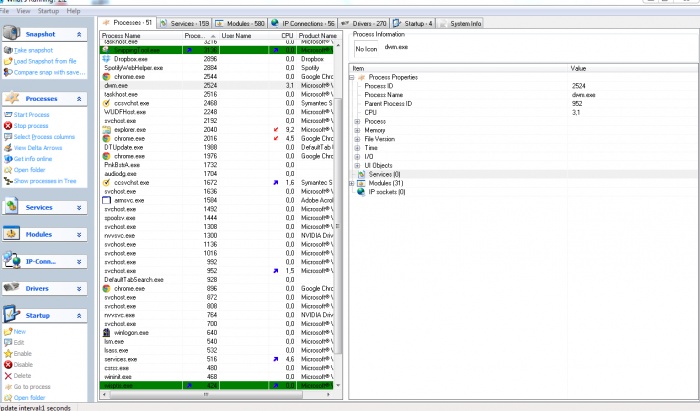
Task: Click the Select Process columns icon
Action: 8,137
